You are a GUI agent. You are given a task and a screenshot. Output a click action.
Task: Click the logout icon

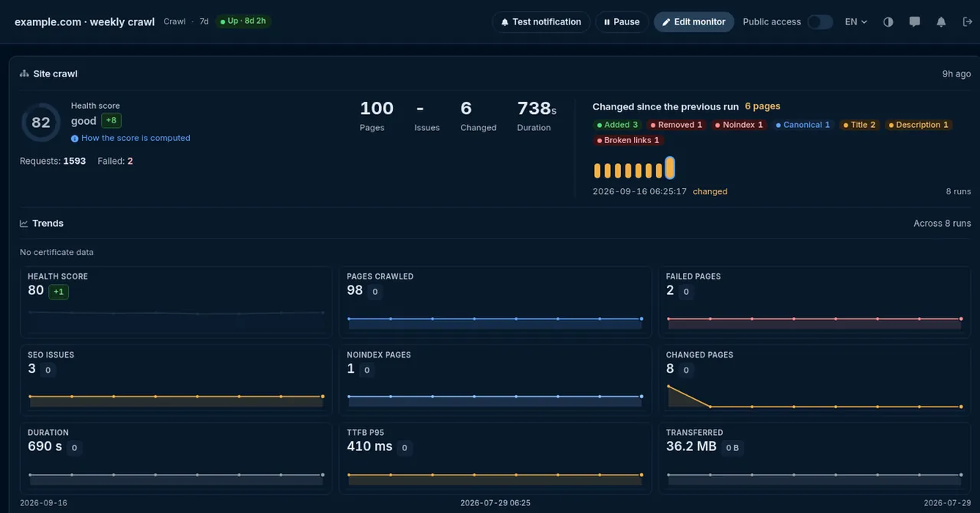(967, 22)
